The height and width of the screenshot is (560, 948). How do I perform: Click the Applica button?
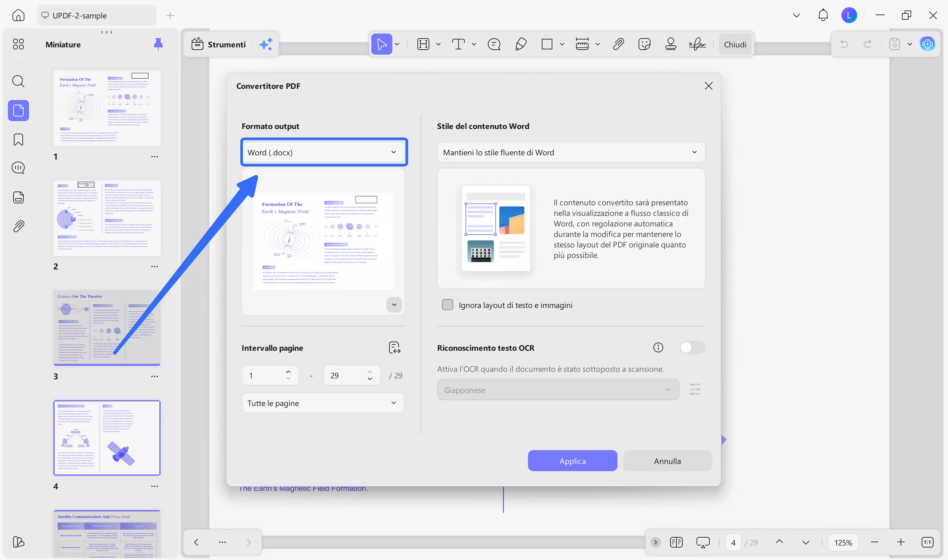(x=572, y=460)
